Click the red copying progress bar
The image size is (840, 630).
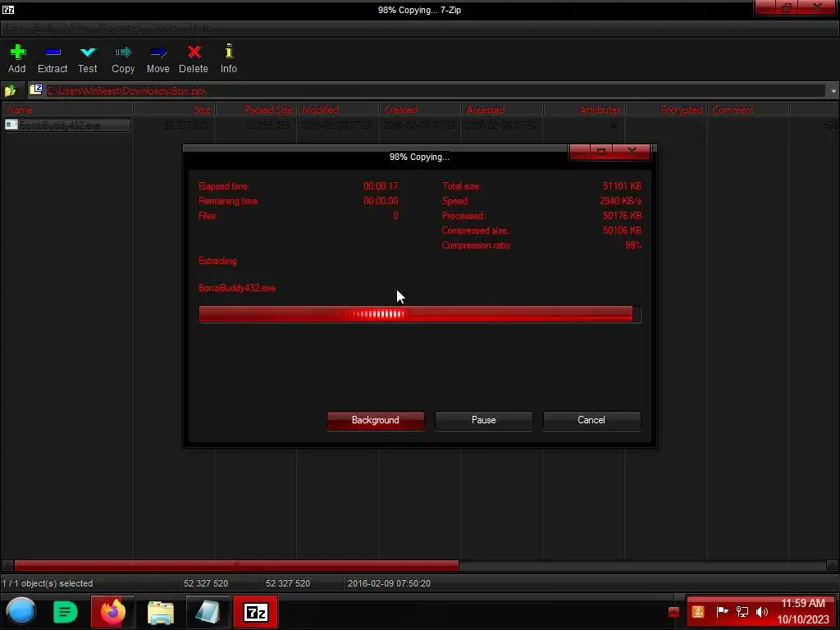click(x=419, y=314)
